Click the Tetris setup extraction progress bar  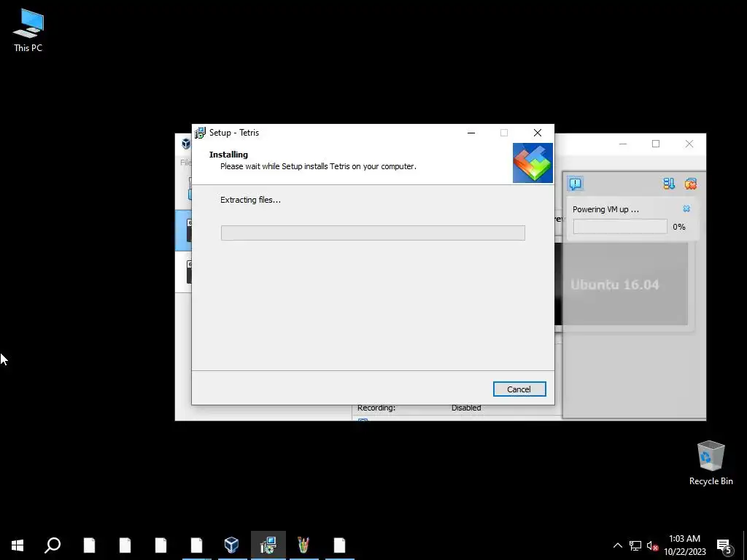pyautogui.click(x=373, y=233)
